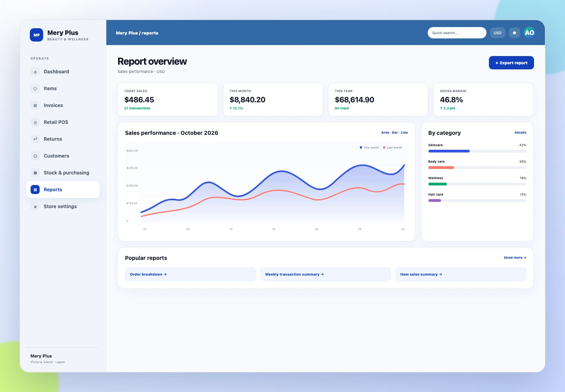Click the 27 transactions text
Viewport: 565px width, 392px height.
point(137,109)
